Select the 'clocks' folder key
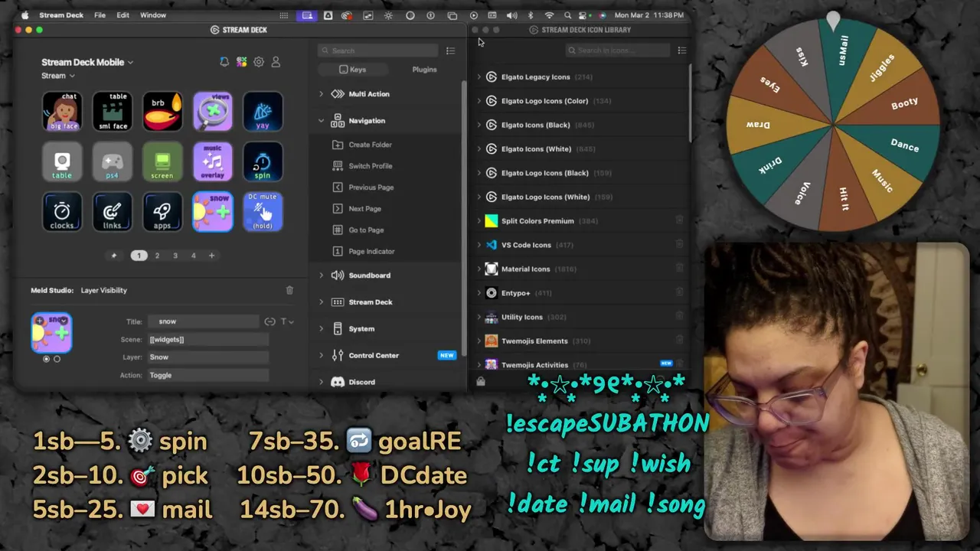 pos(62,212)
